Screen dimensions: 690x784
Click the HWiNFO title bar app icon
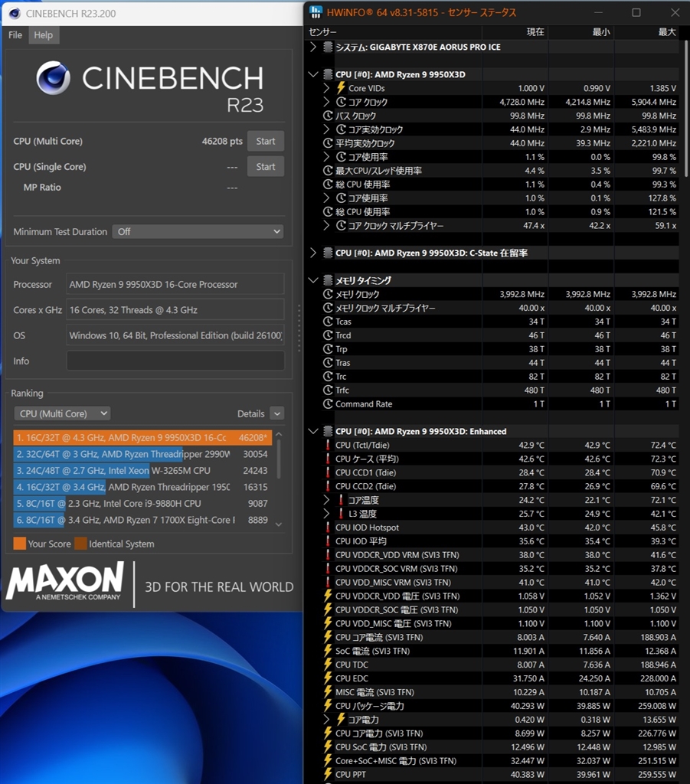[316, 12]
